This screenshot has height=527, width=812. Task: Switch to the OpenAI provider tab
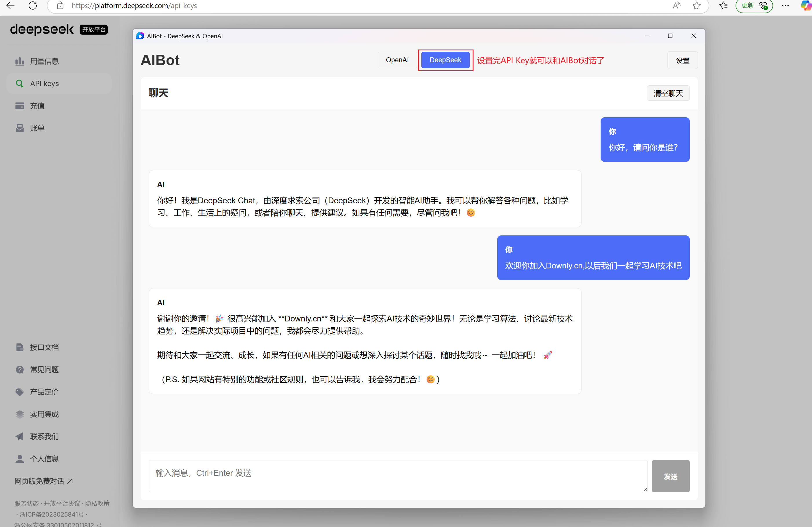(x=397, y=60)
